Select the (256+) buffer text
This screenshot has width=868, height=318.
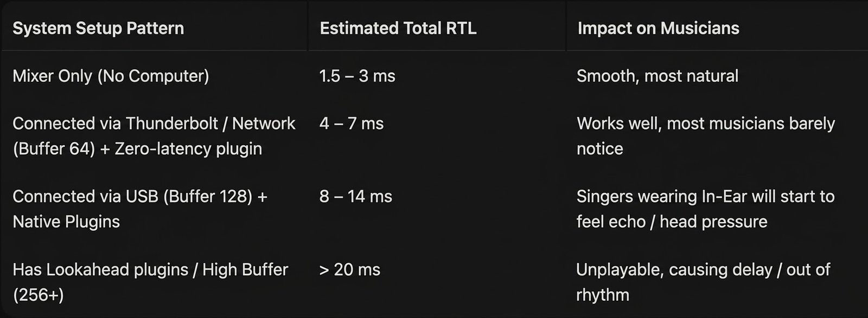click(x=38, y=295)
